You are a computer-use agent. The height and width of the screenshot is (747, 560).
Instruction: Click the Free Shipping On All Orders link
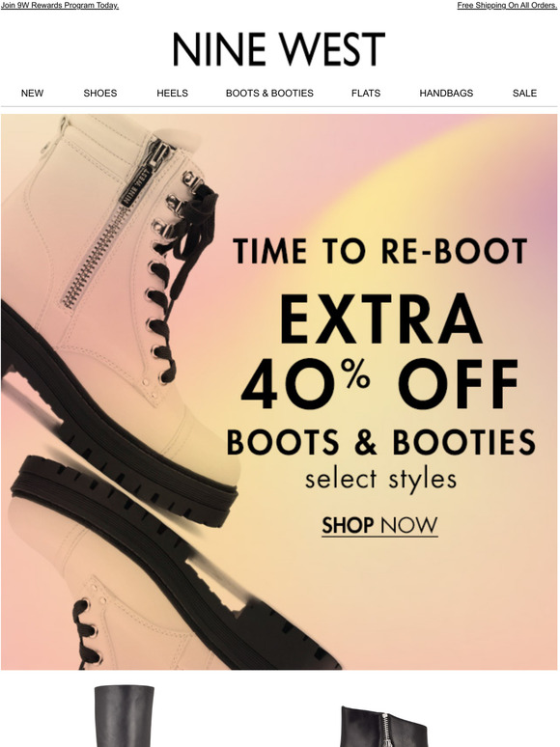click(507, 6)
